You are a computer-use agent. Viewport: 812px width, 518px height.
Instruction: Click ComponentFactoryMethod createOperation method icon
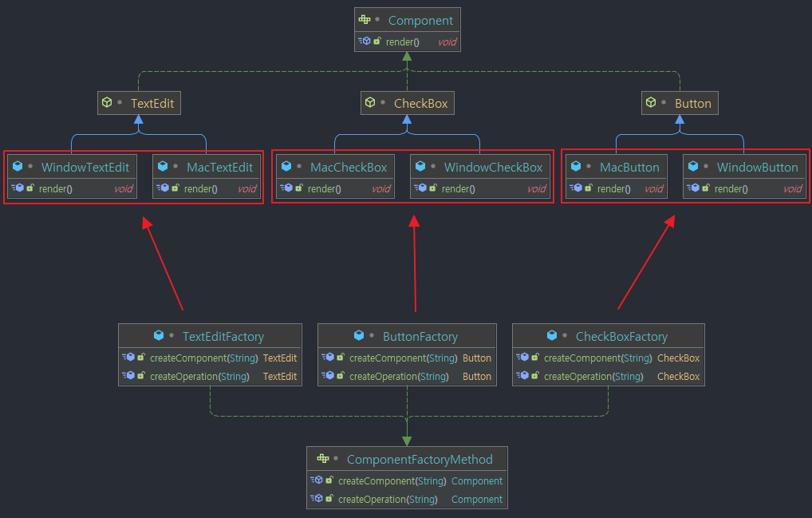pyautogui.click(x=317, y=498)
